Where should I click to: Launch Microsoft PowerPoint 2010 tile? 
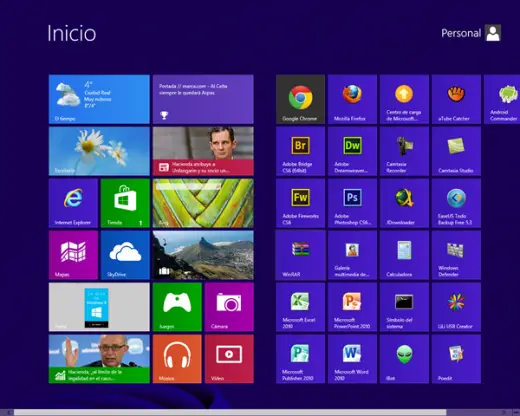click(x=352, y=307)
